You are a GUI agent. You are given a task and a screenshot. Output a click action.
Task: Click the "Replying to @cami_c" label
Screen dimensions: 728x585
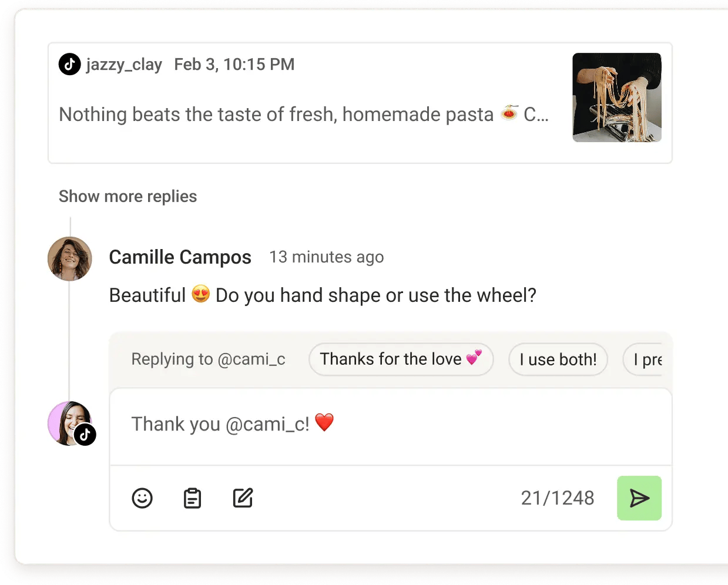(x=208, y=359)
